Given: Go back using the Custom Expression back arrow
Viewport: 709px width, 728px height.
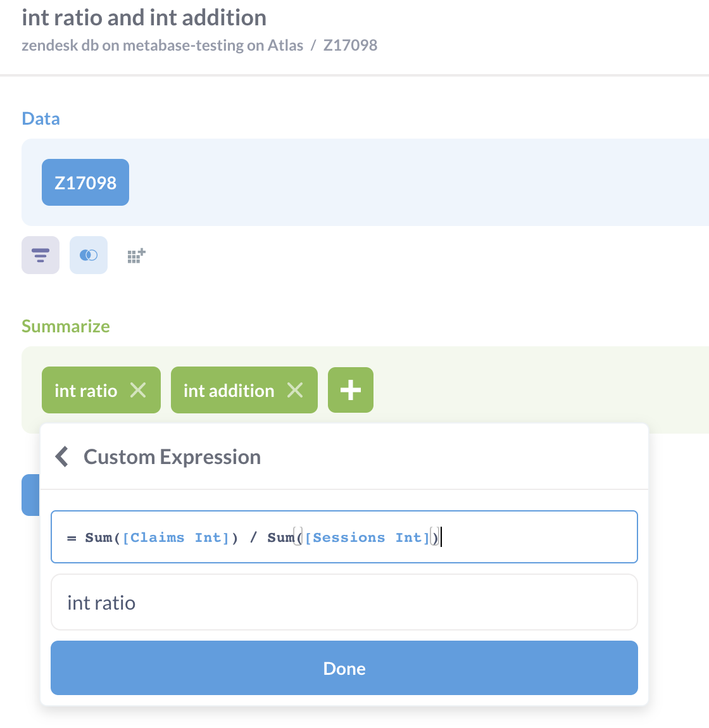Looking at the screenshot, I should (61, 456).
